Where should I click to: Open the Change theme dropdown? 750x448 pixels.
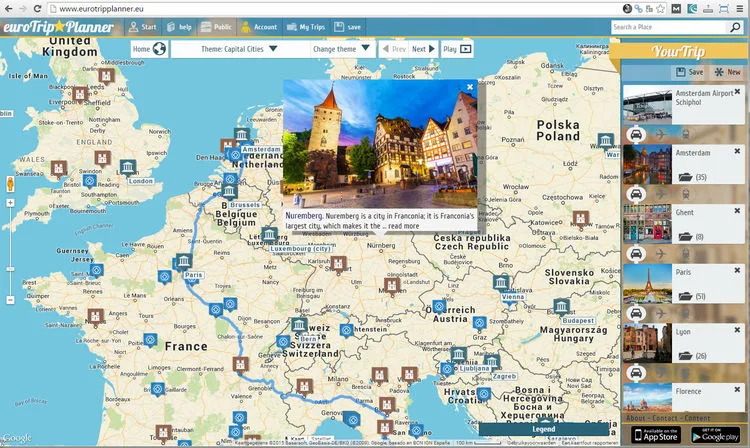click(342, 49)
